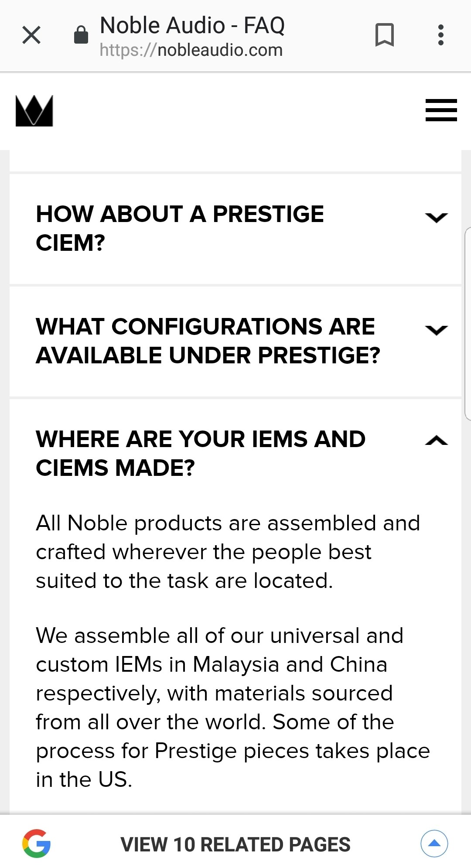This screenshot has width=471, height=868.
Task: Tap the 'Noble Audio - FAQ' page title
Action: coord(192,25)
